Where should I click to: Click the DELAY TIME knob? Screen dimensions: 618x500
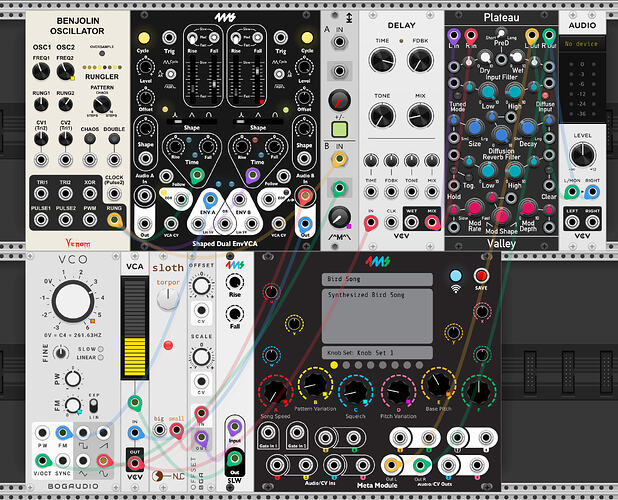click(382, 60)
